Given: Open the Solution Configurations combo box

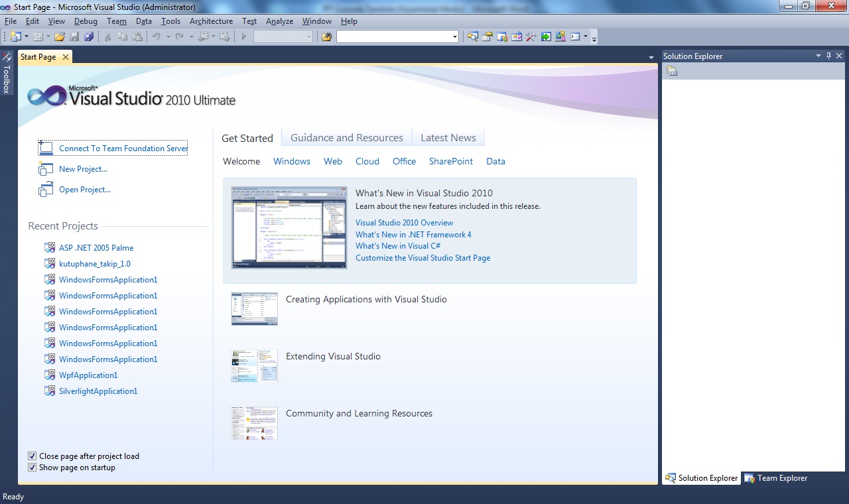Looking at the screenshot, I should (x=283, y=37).
